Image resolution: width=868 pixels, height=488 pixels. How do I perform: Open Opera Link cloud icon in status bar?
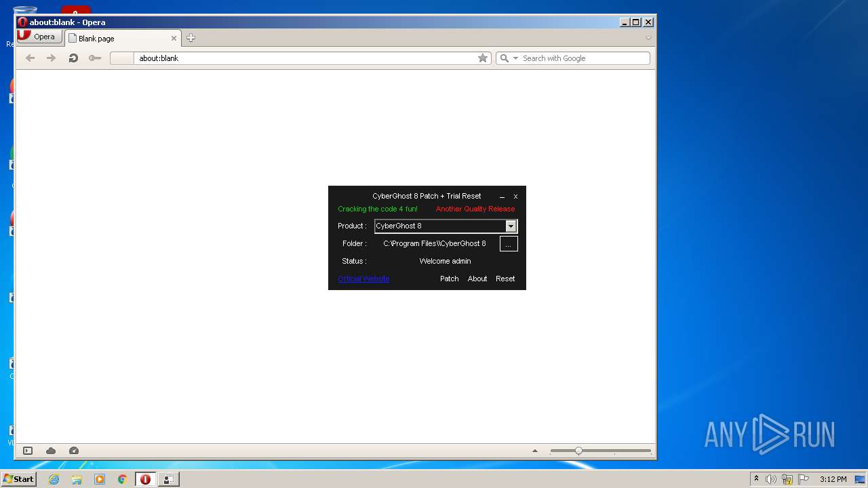[51, 451]
